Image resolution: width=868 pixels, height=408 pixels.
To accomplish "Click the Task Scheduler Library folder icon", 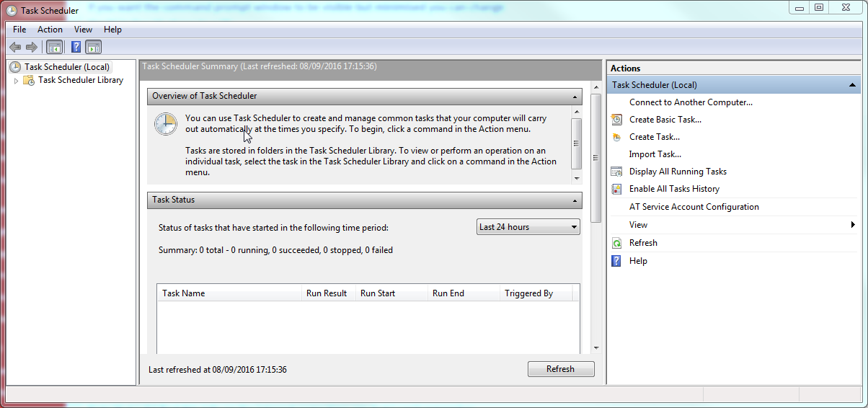I will 29,80.
